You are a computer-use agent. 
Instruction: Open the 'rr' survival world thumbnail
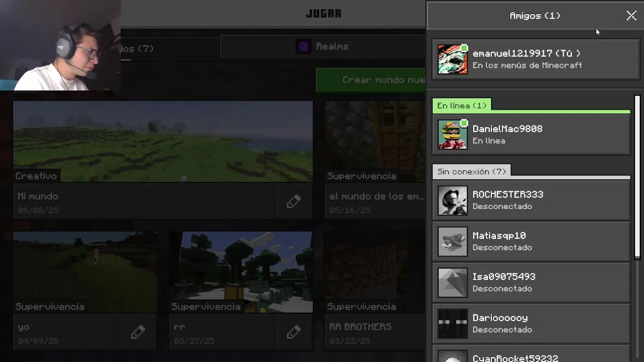(x=241, y=272)
